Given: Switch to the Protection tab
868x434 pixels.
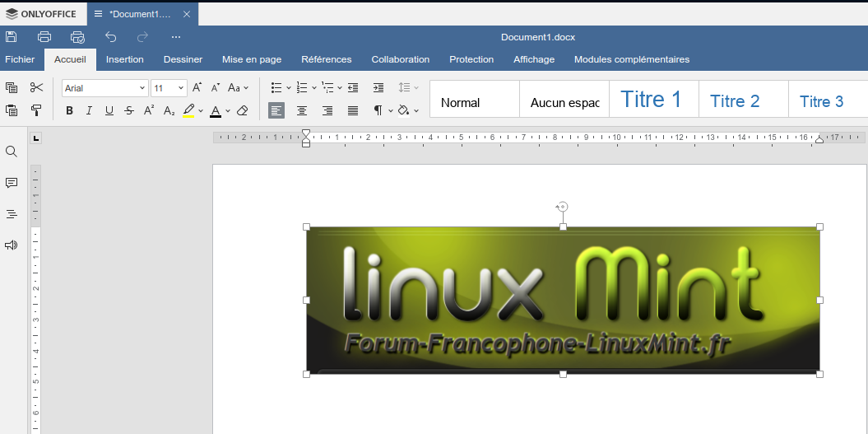Looking at the screenshot, I should 471,59.
